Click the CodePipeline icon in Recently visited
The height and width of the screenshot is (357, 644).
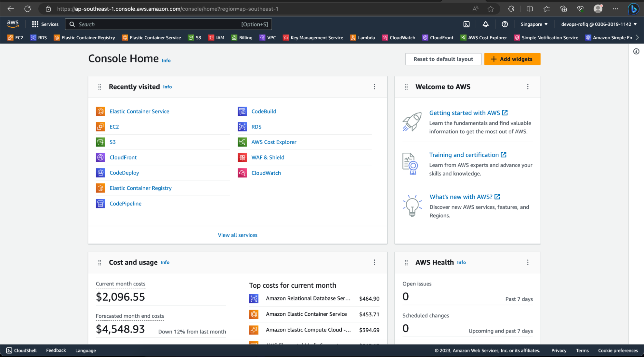101,204
